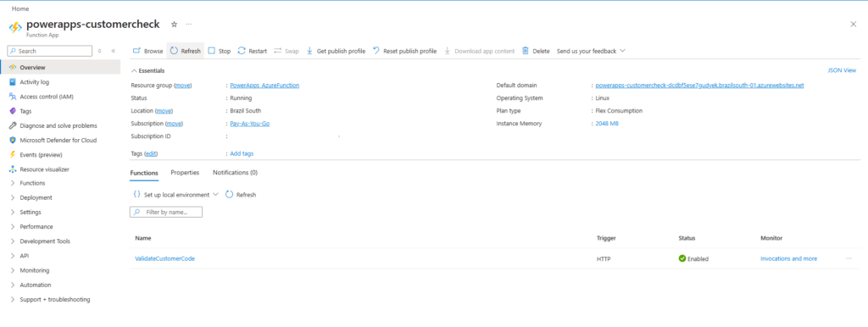Refresh the functions list
The width and height of the screenshot is (868, 327).
pos(241,195)
